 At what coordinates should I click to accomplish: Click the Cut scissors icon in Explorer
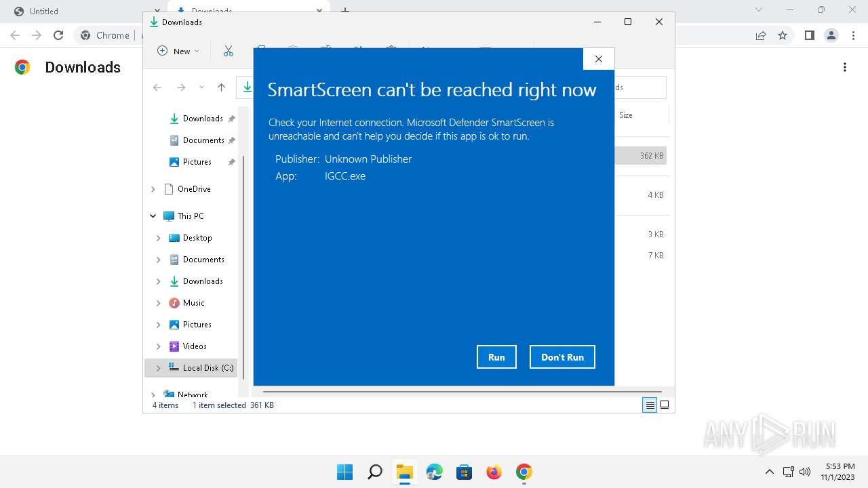pyautogui.click(x=228, y=51)
